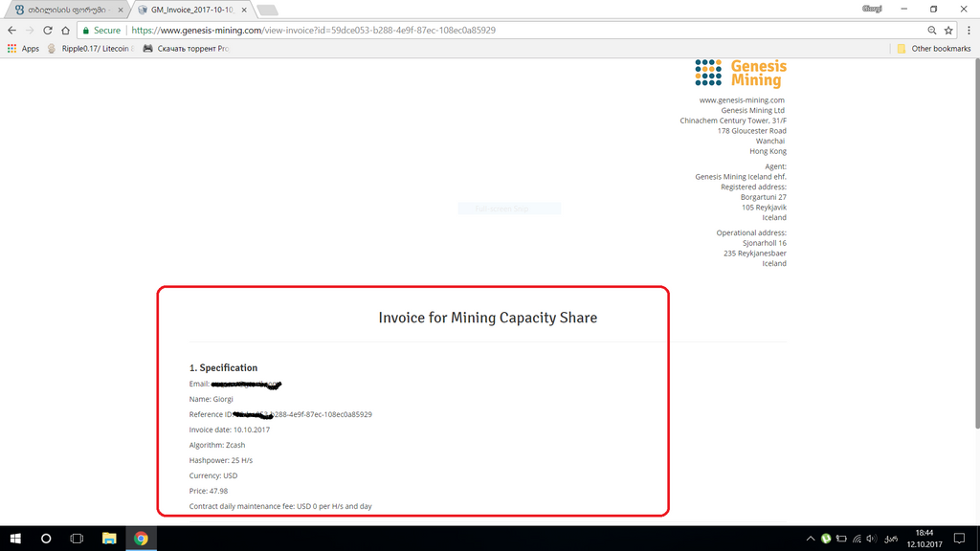Click the Hashpower: 25 H/s line
980x551 pixels.
[x=221, y=460]
